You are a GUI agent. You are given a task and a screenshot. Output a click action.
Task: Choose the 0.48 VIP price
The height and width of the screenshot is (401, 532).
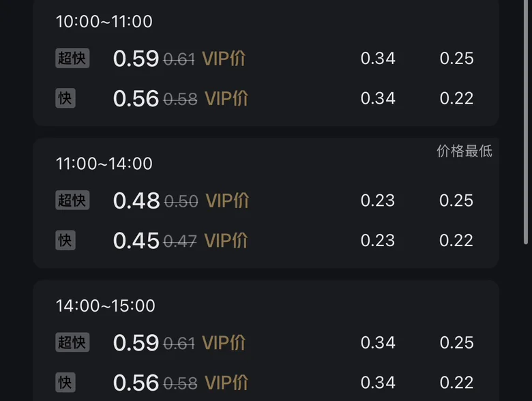136,200
